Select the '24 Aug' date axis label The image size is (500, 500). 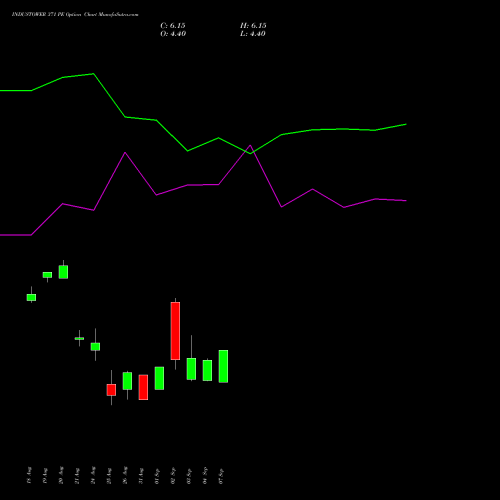tap(93, 475)
